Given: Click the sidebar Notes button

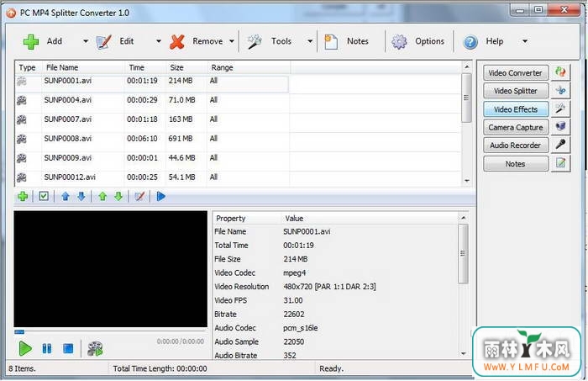Looking at the screenshot, I should [x=516, y=164].
